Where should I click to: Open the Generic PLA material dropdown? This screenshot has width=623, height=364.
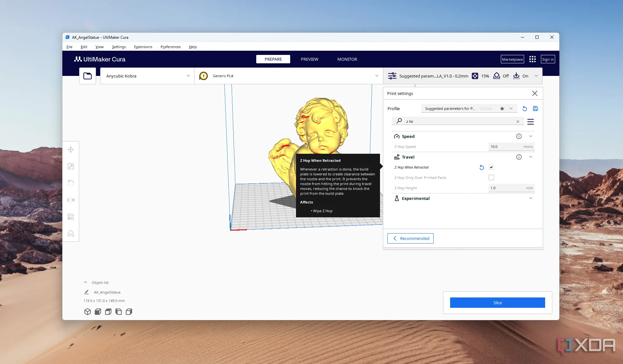(289, 76)
